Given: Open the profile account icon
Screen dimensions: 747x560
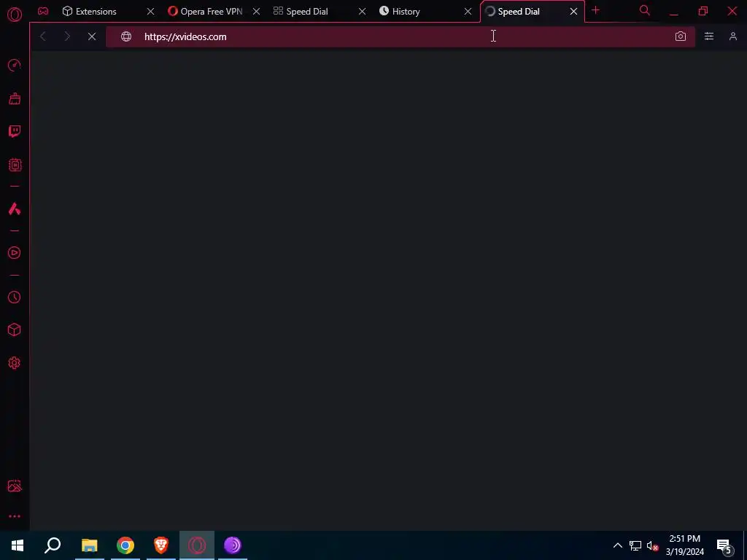Looking at the screenshot, I should pos(733,36).
